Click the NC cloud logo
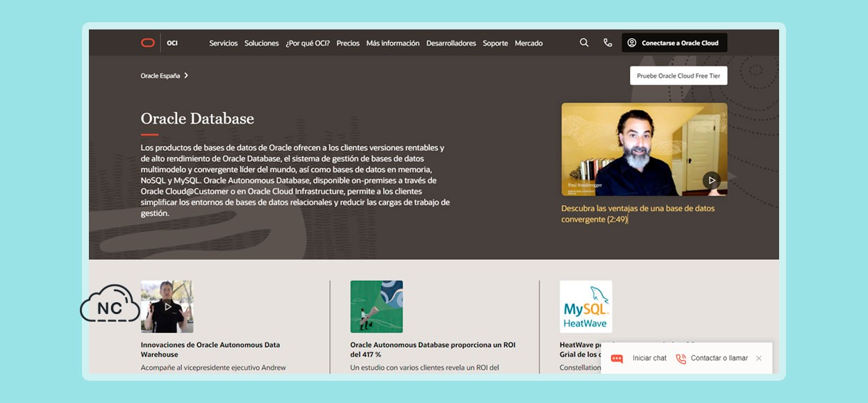 [110, 304]
